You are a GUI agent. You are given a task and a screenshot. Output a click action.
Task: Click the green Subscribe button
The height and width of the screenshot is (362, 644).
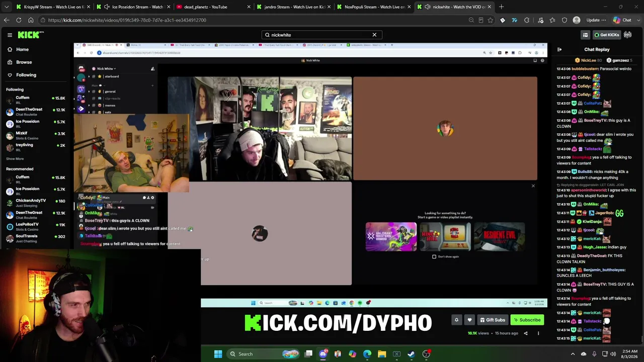click(527, 320)
